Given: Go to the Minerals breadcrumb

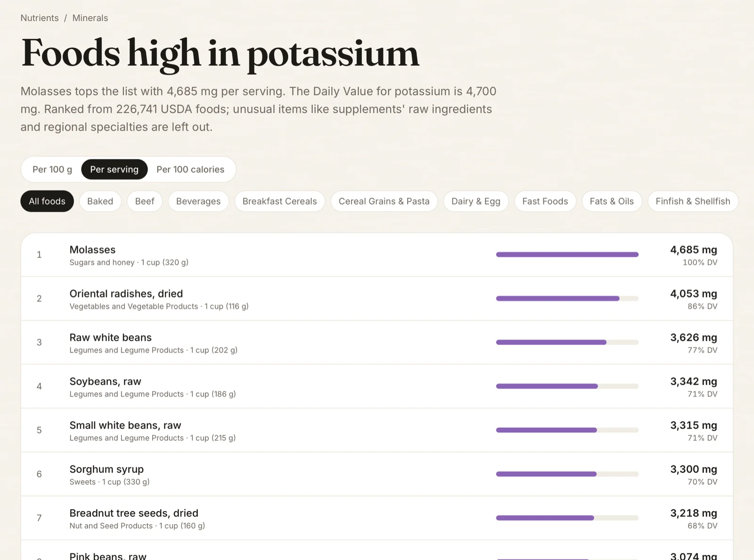Looking at the screenshot, I should pyautogui.click(x=90, y=18).
